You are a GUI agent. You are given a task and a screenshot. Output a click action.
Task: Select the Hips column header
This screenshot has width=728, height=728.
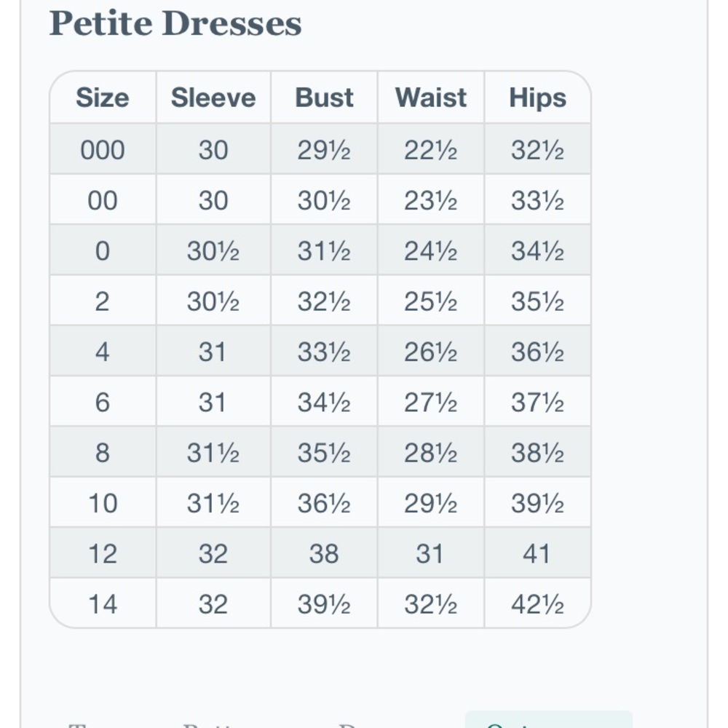coord(538,98)
